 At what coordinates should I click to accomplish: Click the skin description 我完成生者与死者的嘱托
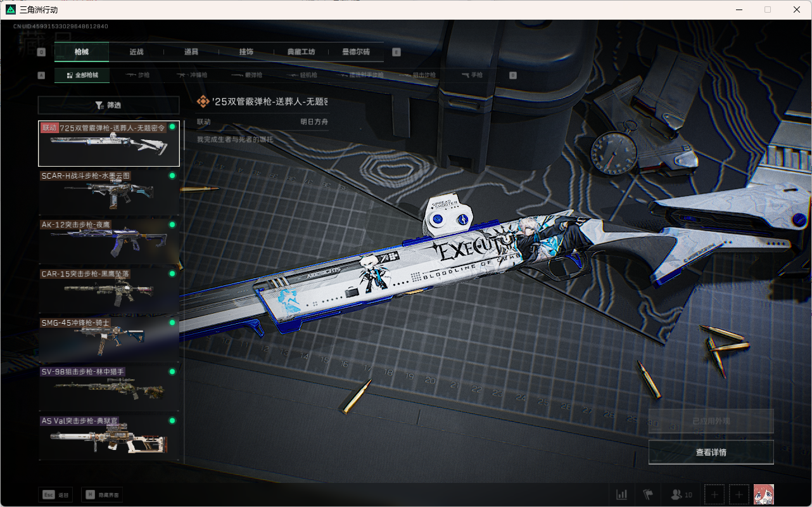(x=235, y=139)
